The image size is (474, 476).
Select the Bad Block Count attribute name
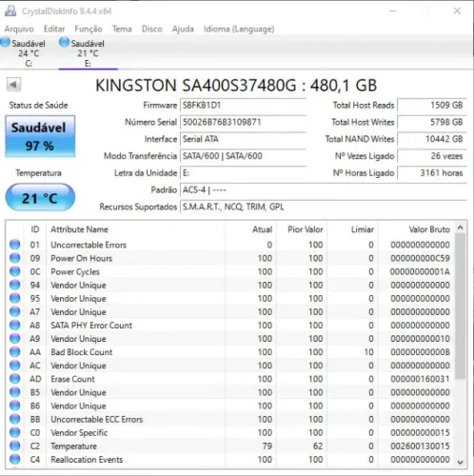click(82, 352)
